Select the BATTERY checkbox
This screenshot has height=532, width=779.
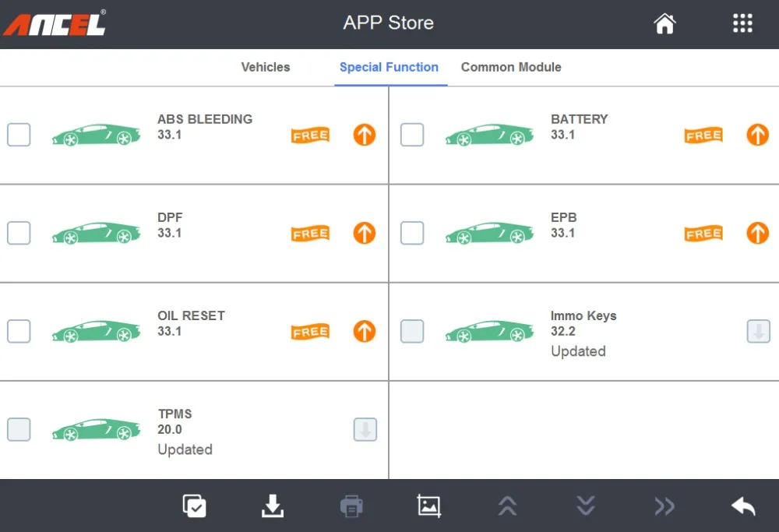pos(412,135)
